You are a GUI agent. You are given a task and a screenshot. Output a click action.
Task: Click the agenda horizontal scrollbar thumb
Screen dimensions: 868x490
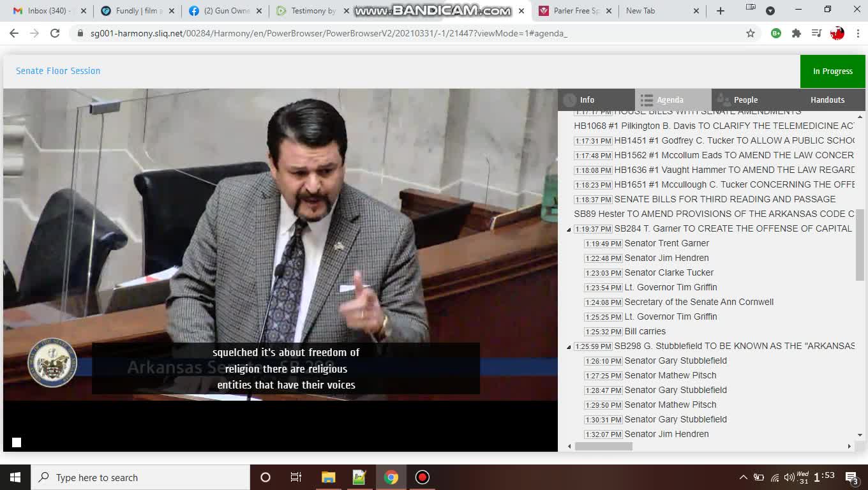point(604,446)
